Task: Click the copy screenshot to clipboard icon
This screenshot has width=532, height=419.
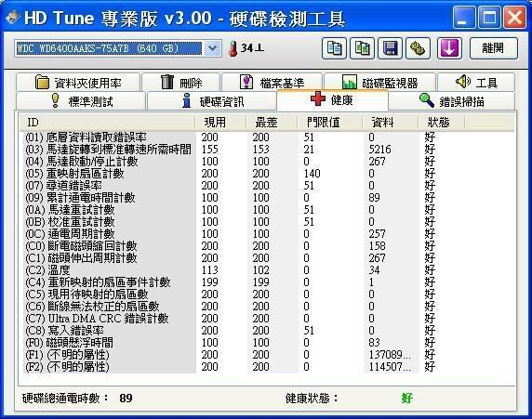Action: point(362,48)
